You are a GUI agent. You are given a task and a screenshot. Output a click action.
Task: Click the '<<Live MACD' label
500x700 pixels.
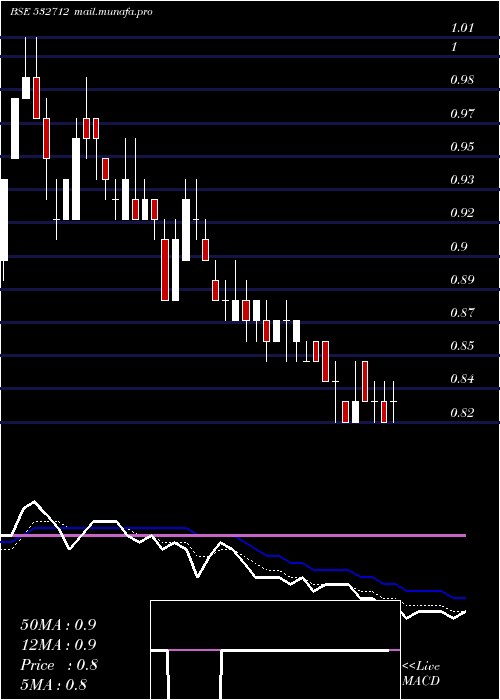click(421, 674)
